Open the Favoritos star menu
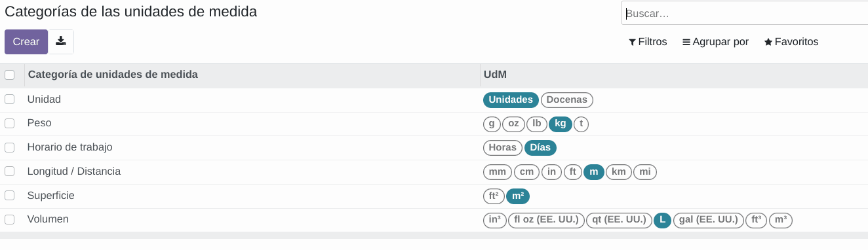The height and width of the screenshot is (250, 868). [791, 42]
